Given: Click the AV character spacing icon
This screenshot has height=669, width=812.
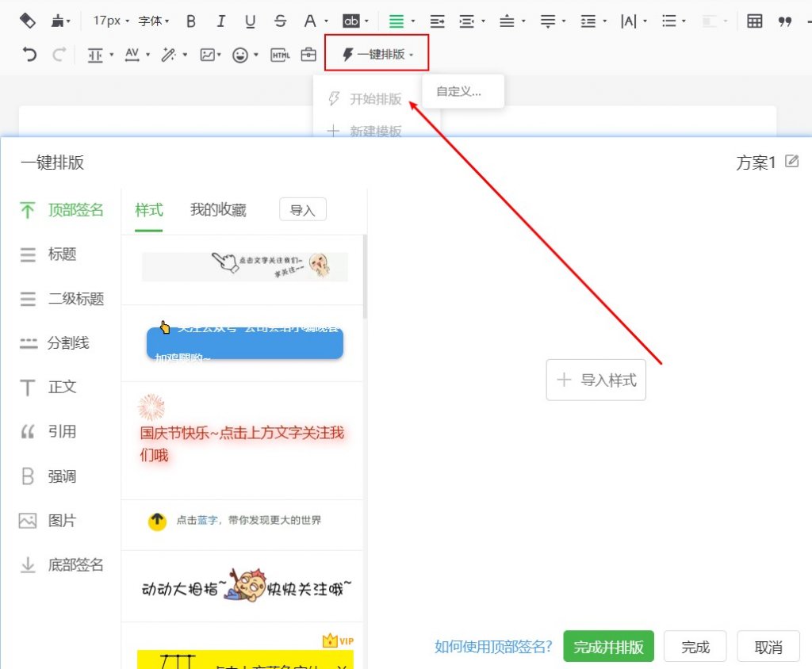Looking at the screenshot, I should coord(132,55).
